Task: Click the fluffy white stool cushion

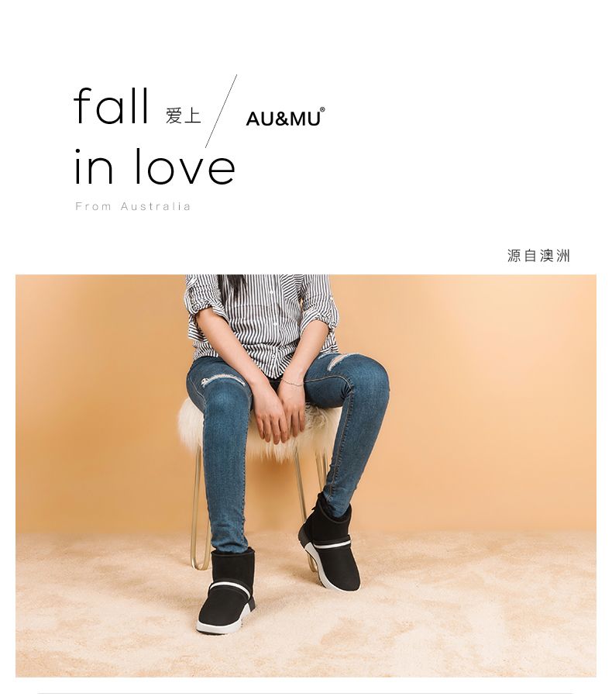Action: (x=260, y=428)
